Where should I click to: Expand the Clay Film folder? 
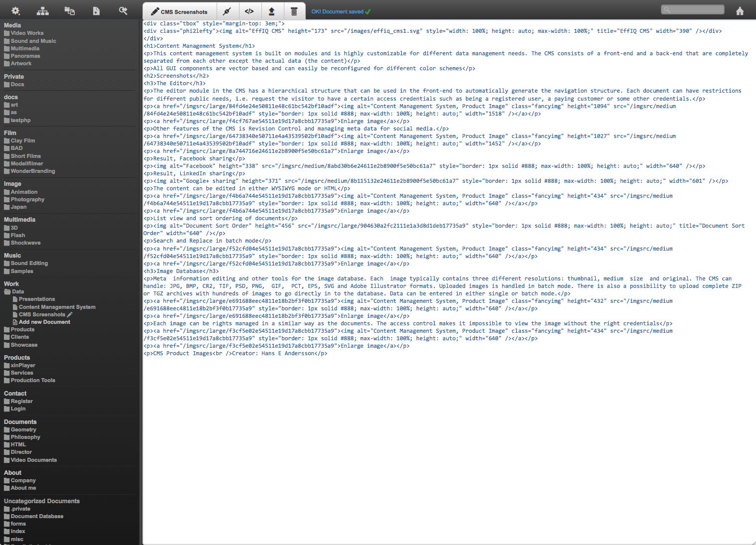coord(7,141)
